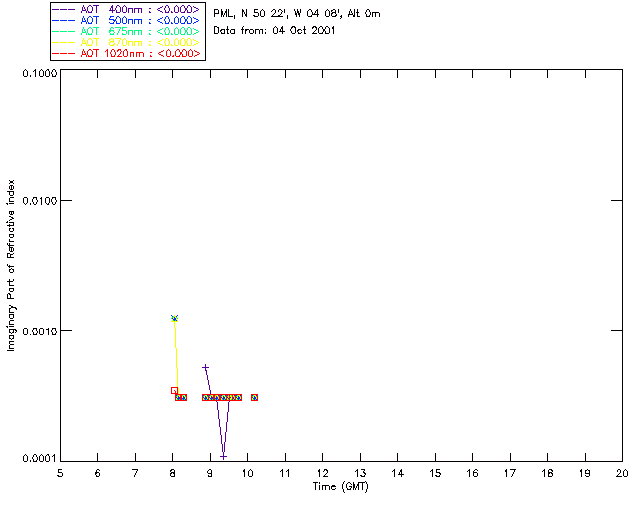Click the y-axis label 0.0100

click(x=39, y=201)
